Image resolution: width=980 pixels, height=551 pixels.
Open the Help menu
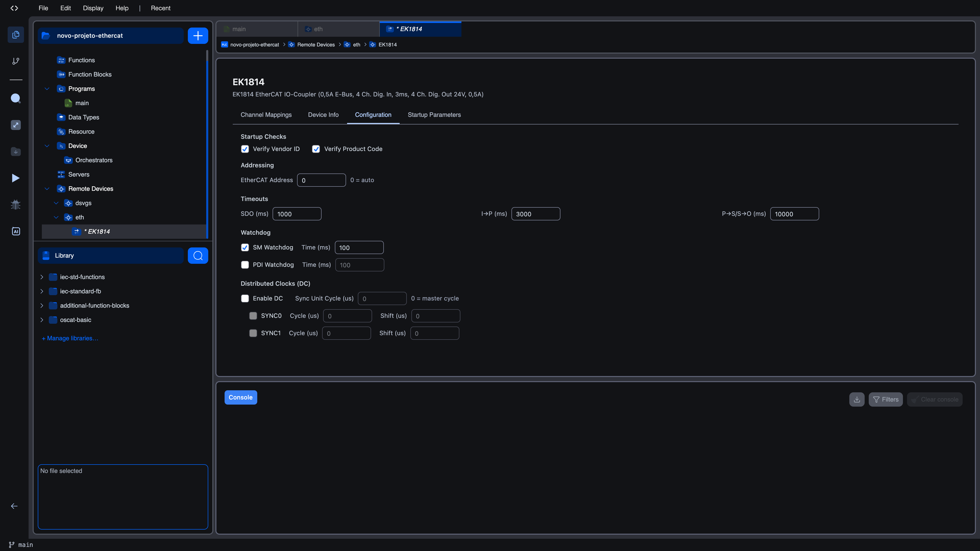coord(122,8)
